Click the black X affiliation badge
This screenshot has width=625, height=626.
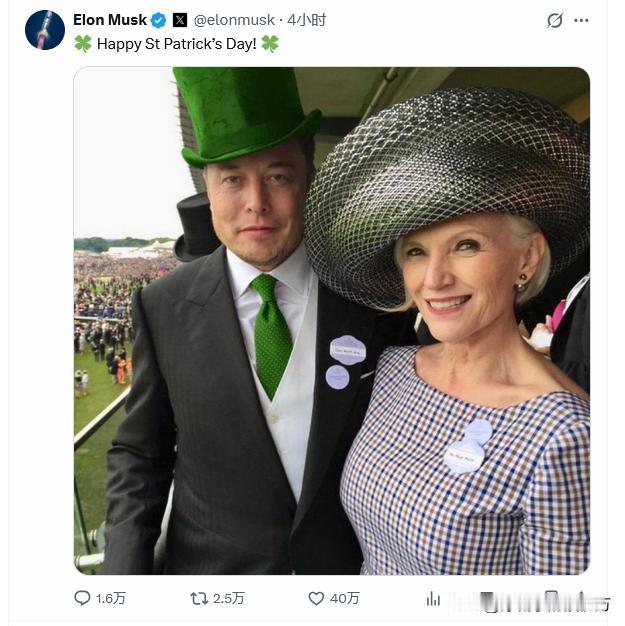(x=180, y=20)
